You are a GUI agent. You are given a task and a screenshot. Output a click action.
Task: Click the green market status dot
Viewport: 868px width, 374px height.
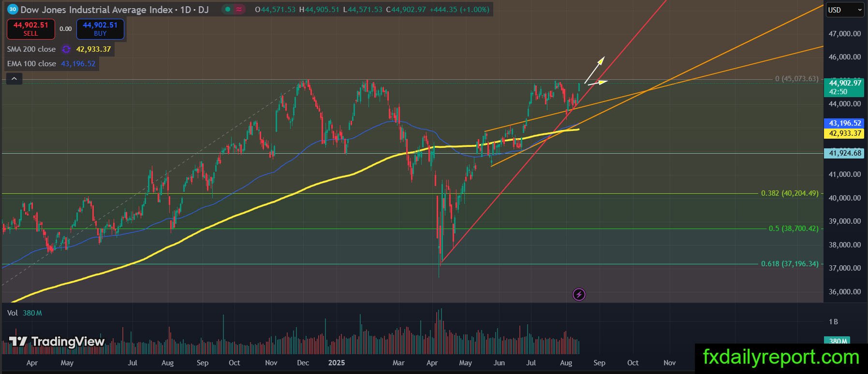228,9
